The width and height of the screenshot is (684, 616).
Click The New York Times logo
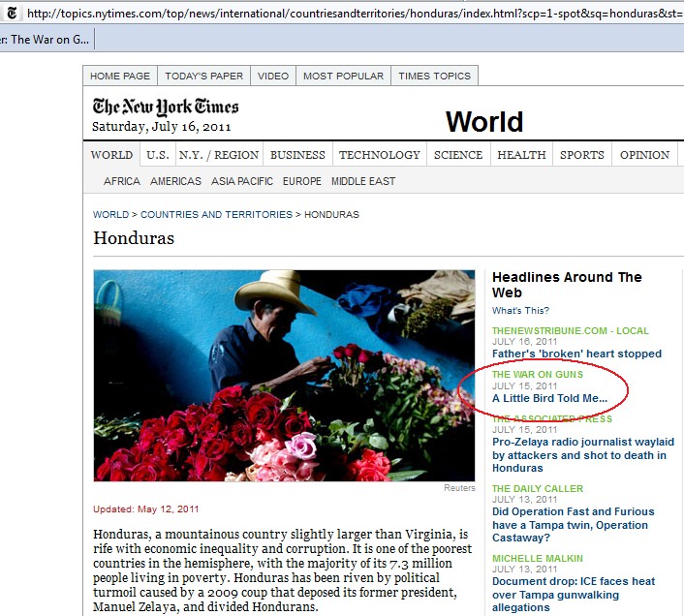pos(166,107)
